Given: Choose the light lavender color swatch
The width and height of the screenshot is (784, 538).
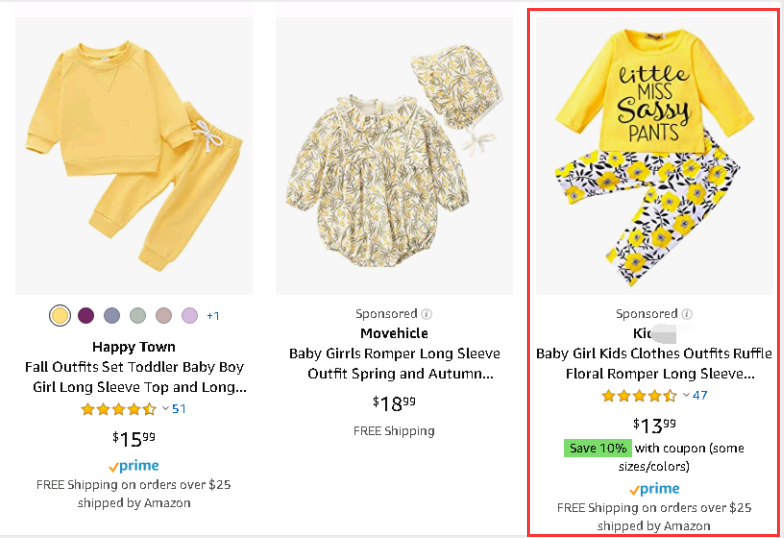Looking at the screenshot, I should pyautogui.click(x=190, y=316).
